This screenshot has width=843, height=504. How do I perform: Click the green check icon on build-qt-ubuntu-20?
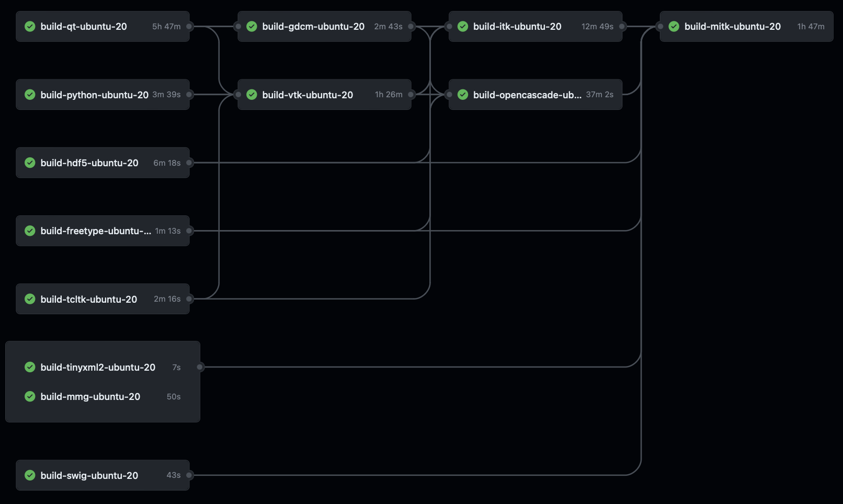tap(30, 26)
